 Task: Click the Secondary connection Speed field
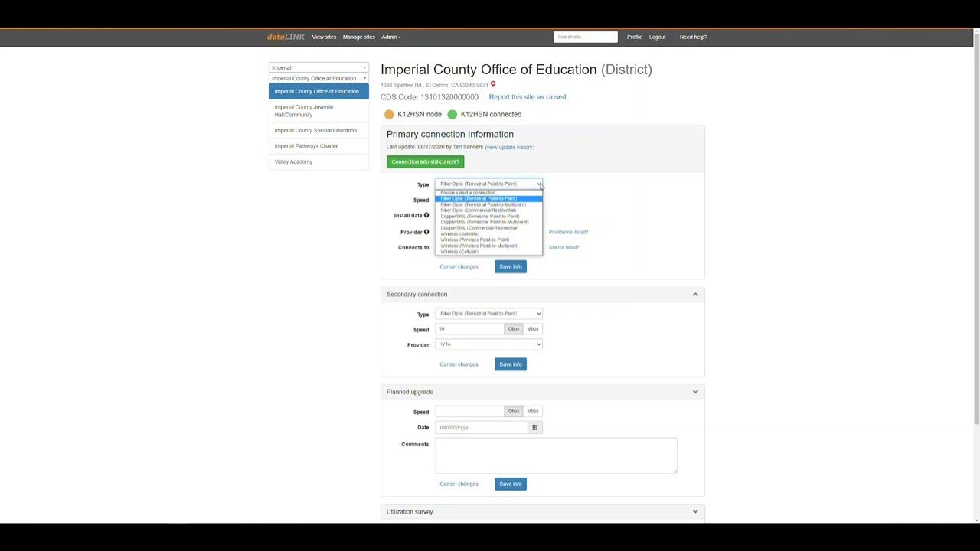point(469,329)
